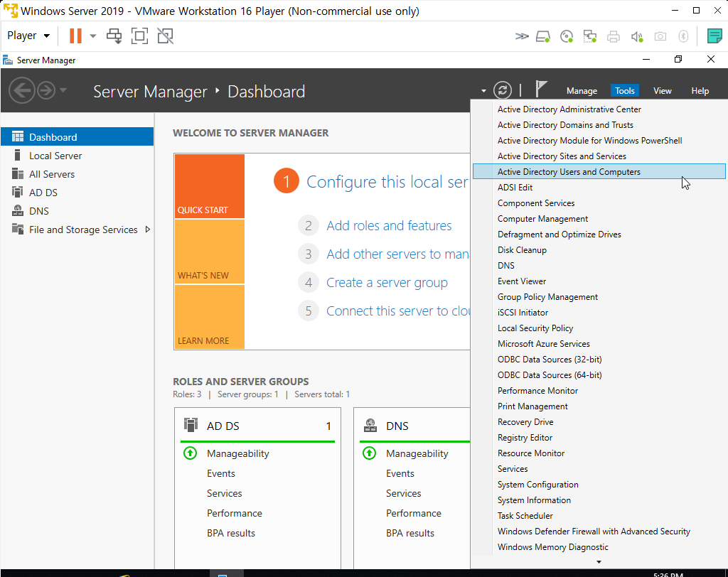Click the File and Storage Services icon
728x577 pixels.
18,229
